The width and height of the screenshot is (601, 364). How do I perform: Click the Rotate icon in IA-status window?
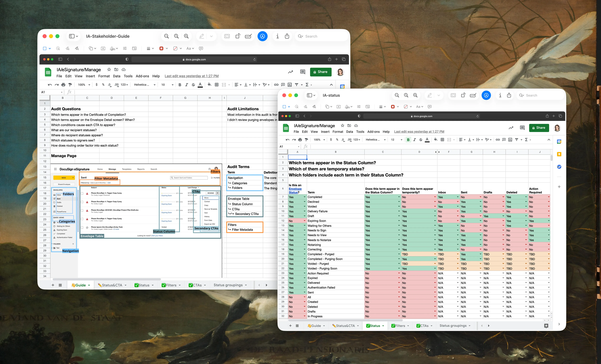(463, 95)
